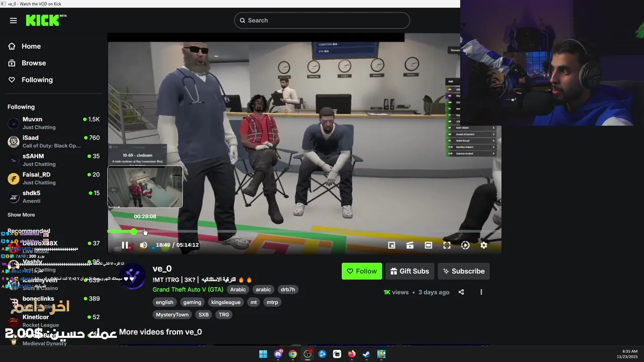Open Gift Subs for ve_0
Screen dimensions: 644x362
click(x=410, y=271)
